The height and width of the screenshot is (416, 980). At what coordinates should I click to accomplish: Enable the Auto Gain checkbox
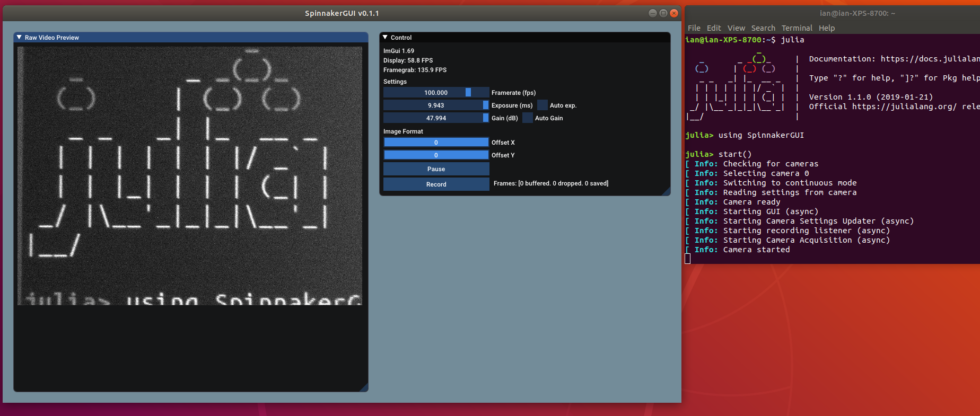[527, 118]
